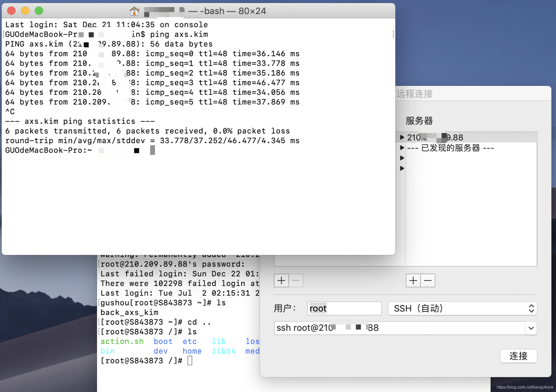Click the left plus button under service list
This screenshot has height=392, width=556.
tap(281, 280)
